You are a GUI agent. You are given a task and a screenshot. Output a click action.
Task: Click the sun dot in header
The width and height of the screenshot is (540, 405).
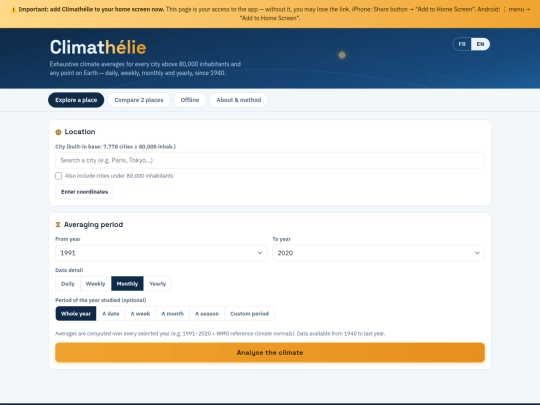(342, 55)
